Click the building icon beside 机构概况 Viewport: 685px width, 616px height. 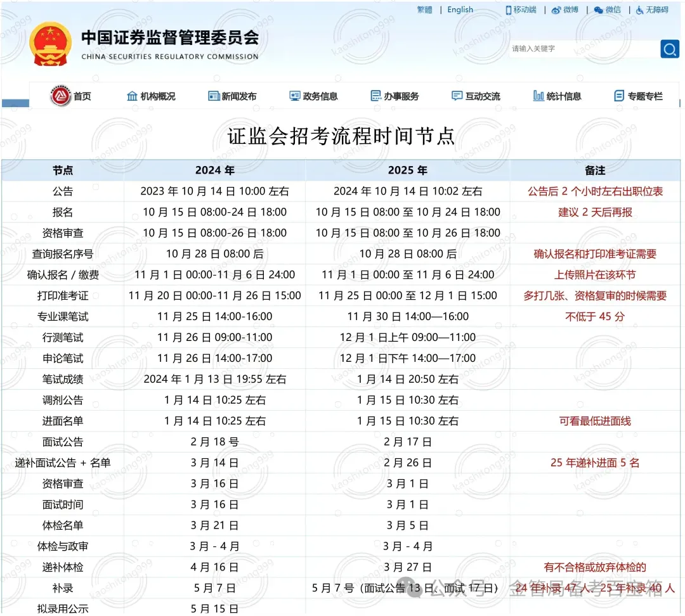point(132,96)
